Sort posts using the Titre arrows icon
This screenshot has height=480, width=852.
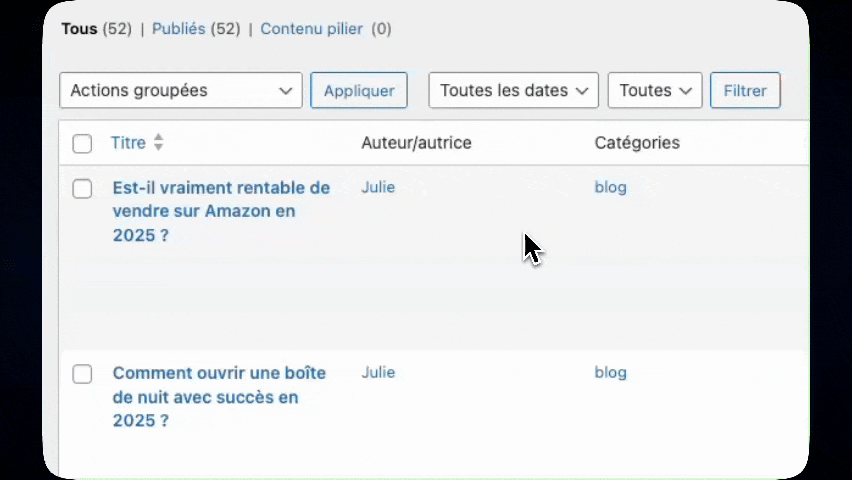tap(158, 142)
